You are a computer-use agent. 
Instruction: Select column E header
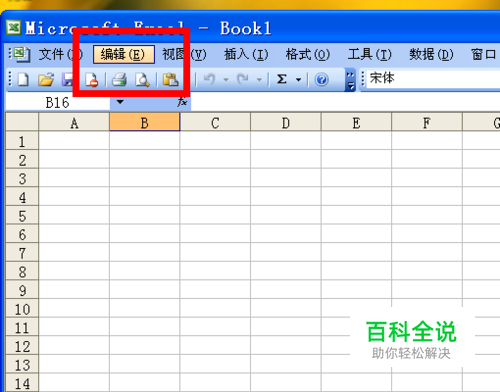click(356, 122)
